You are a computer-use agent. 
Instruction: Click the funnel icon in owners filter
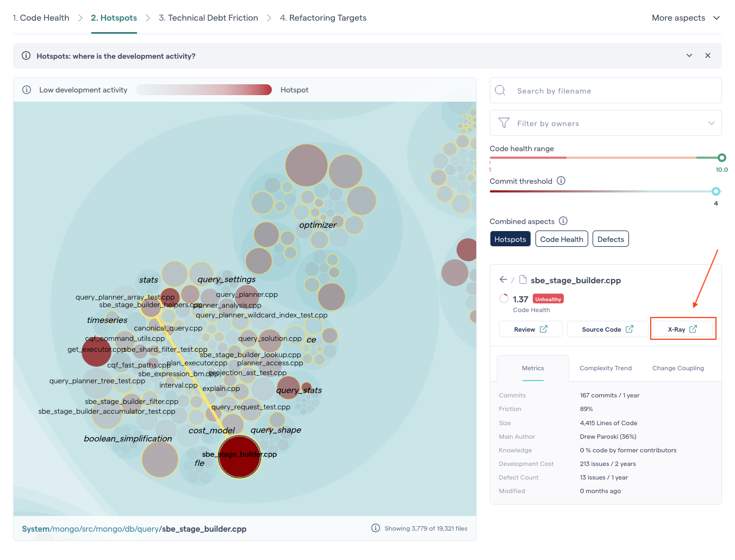tap(504, 123)
